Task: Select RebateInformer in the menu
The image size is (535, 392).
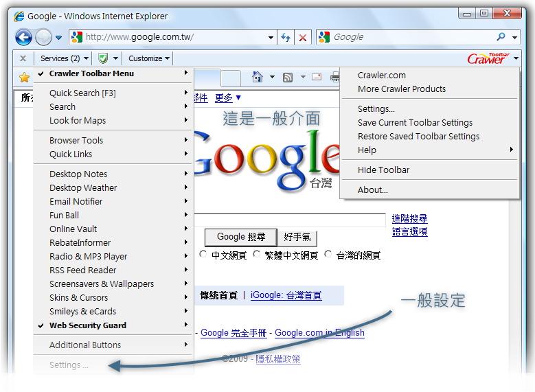Action: pos(113,242)
